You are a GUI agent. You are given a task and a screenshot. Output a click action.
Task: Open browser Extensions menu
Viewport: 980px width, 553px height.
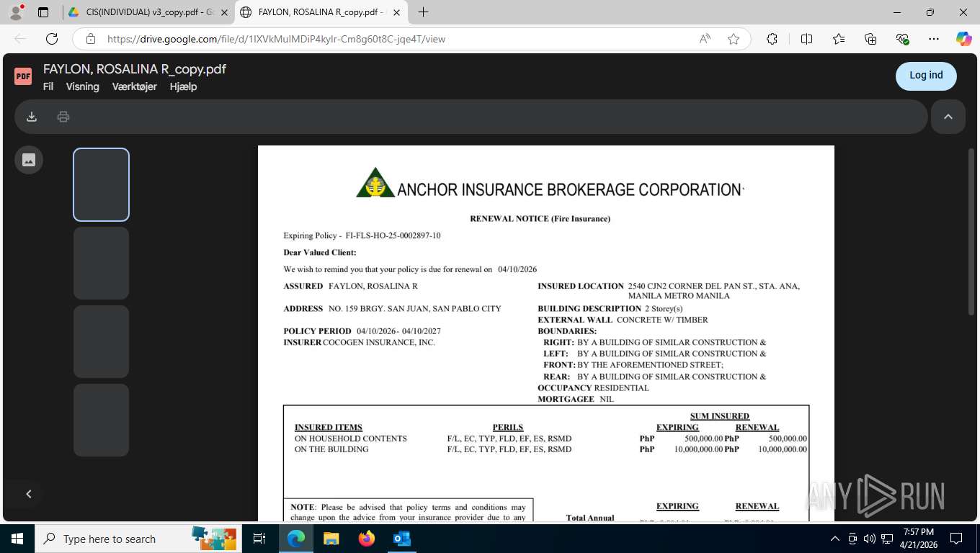[772, 39]
